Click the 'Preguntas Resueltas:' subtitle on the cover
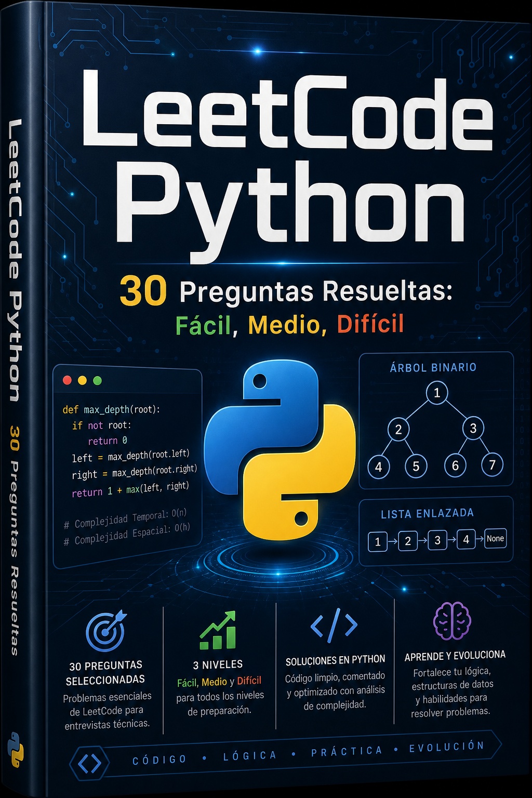This screenshot has width=532, height=798. point(316,291)
